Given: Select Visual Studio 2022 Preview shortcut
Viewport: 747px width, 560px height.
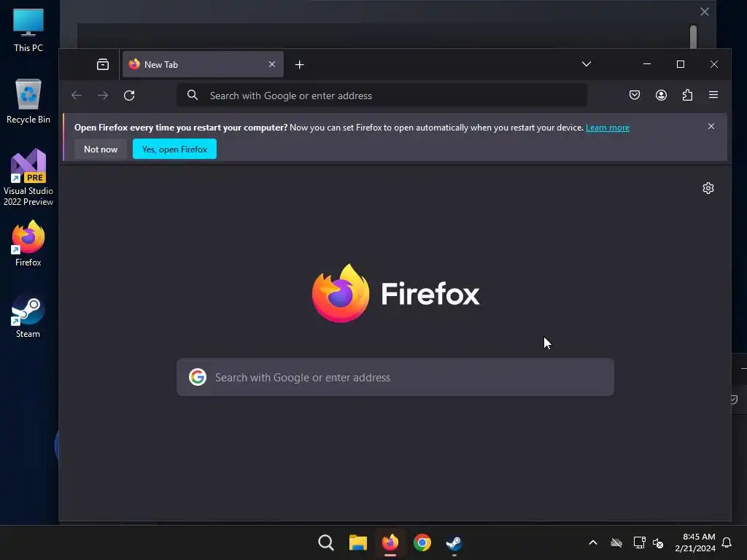Looking at the screenshot, I should 28,178.
